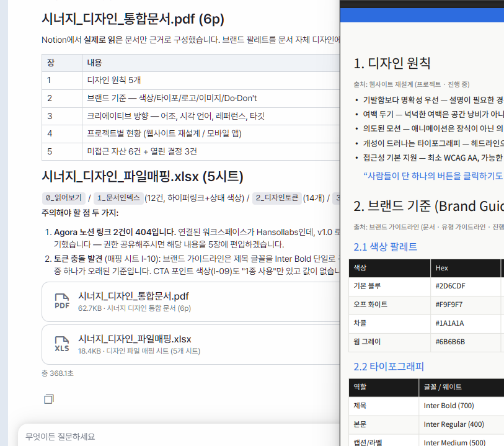504x446 pixels.
Task: Click the bold text 토큰 충돌 발견
Action: 78,259
